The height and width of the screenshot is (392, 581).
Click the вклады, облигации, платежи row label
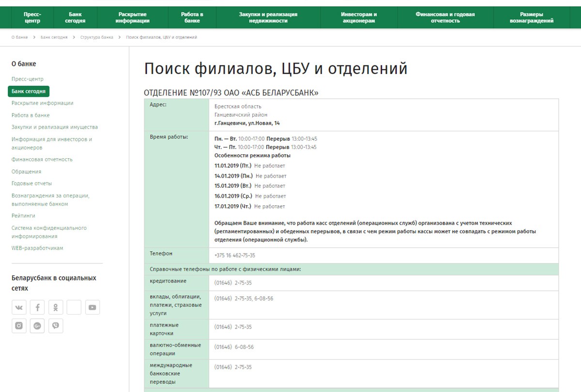(x=176, y=305)
